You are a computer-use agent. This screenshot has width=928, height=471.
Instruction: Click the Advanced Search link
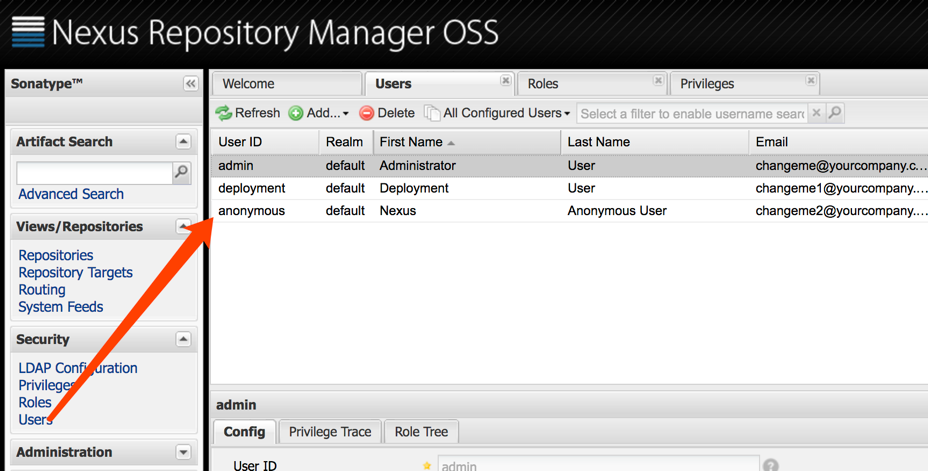click(x=71, y=194)
